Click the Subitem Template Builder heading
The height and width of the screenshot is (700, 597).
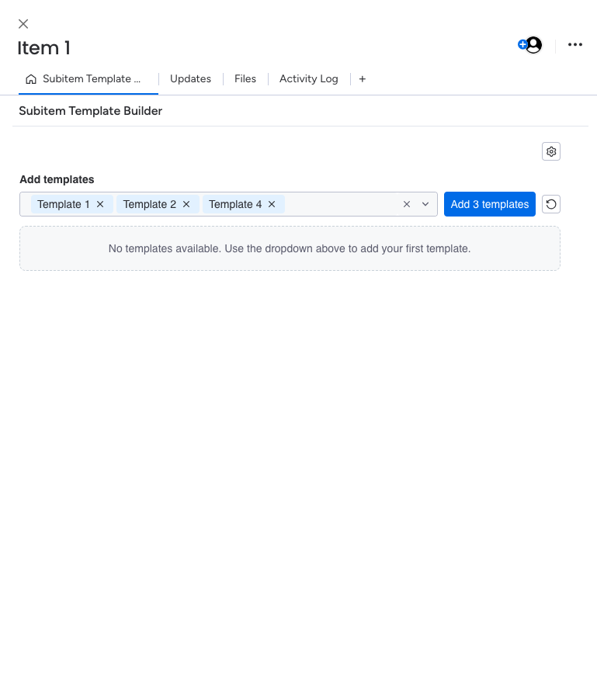pos(91,111)
